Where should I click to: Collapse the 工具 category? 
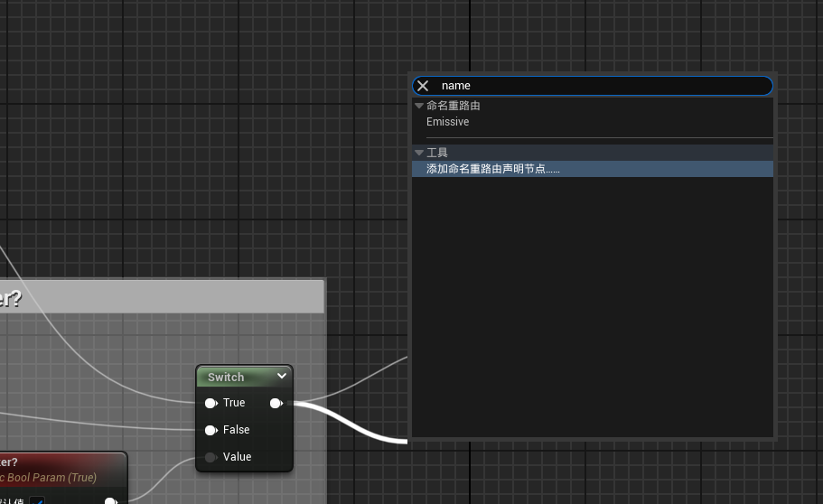[419, 153]
